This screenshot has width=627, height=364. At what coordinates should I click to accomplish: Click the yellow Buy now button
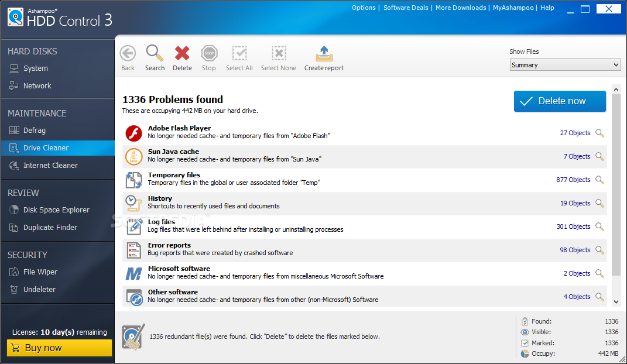click(59, 348)
